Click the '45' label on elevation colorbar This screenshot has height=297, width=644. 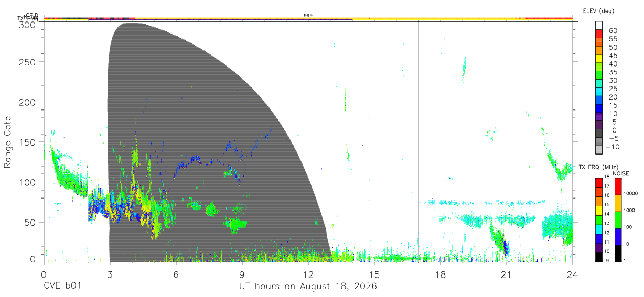click(614, 56)
